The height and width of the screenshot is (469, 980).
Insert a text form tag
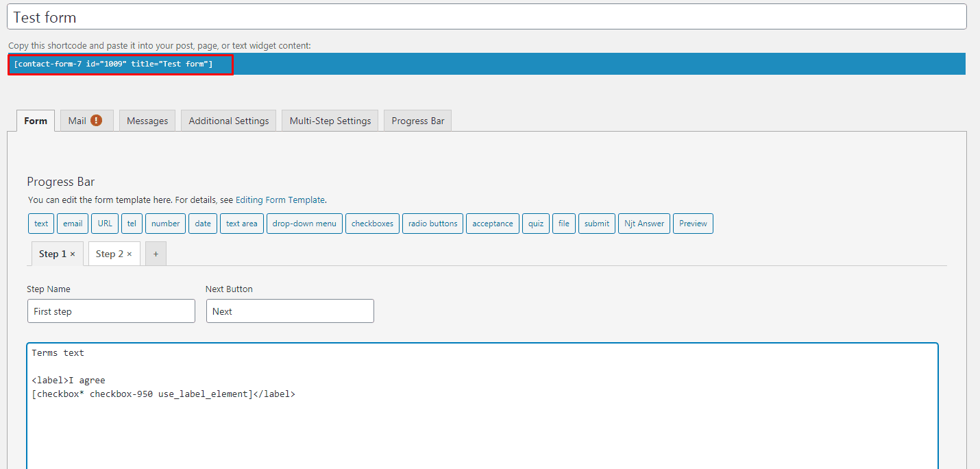click(41, 224)
